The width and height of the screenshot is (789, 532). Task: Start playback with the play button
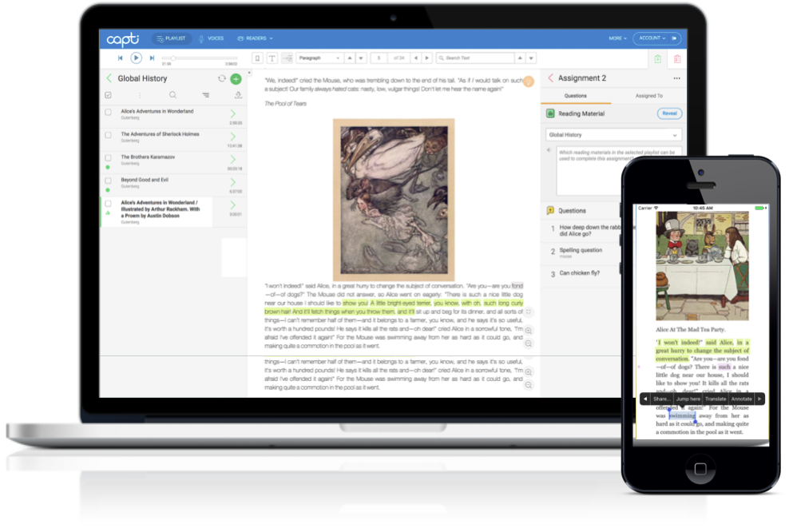coord(136,58)
